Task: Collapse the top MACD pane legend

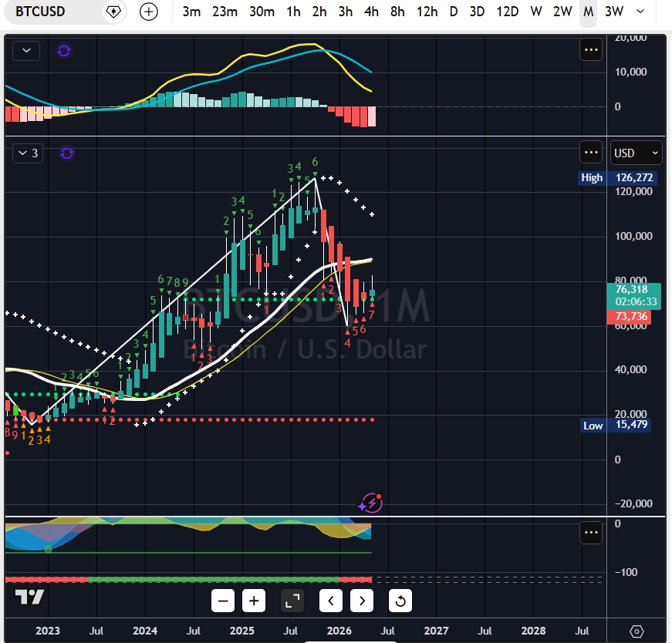Action: 26,51
